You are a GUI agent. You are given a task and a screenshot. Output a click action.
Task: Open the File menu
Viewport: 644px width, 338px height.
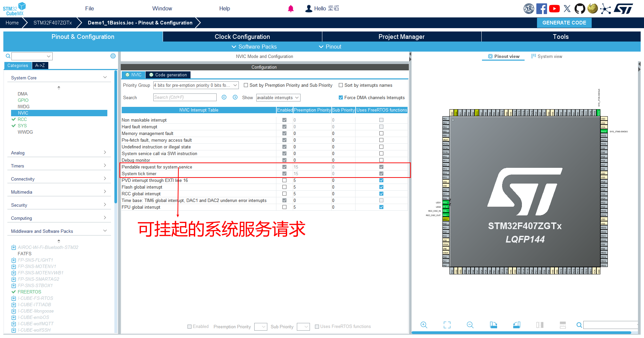click(90, 9)
